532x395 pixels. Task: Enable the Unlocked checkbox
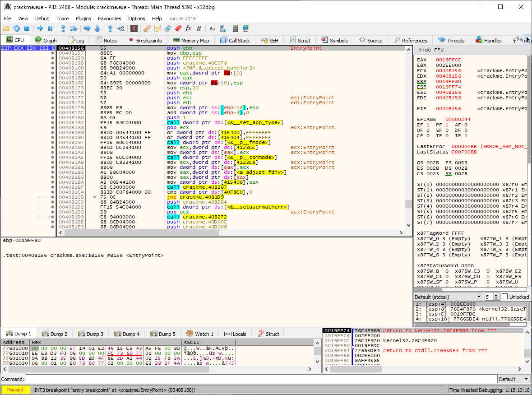tap(505, 297)
